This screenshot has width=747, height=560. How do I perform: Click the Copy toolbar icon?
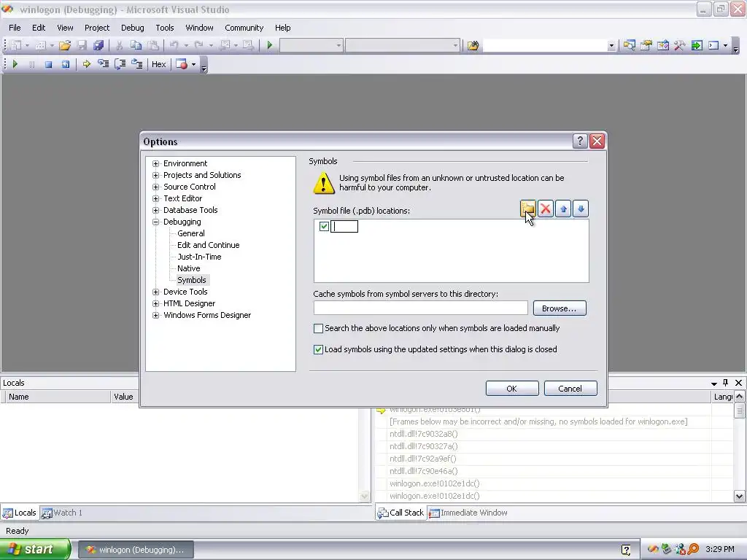tap(136, 45)
